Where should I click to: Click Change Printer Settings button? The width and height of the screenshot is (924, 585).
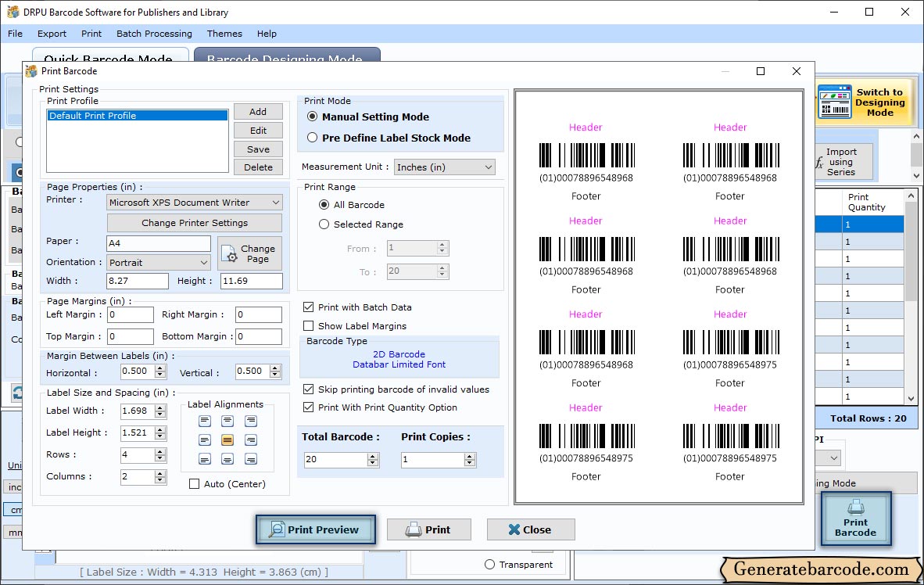(x=195, y=223)
